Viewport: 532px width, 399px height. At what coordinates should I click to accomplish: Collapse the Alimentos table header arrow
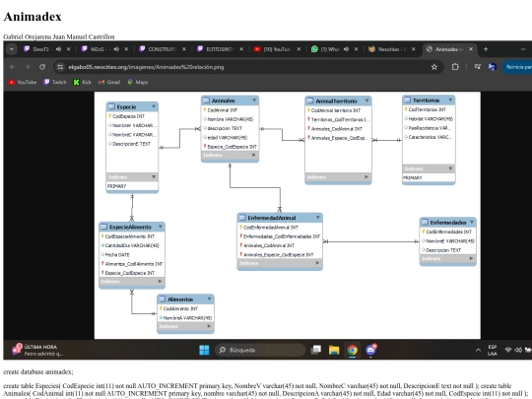click(x=209, y=299)
